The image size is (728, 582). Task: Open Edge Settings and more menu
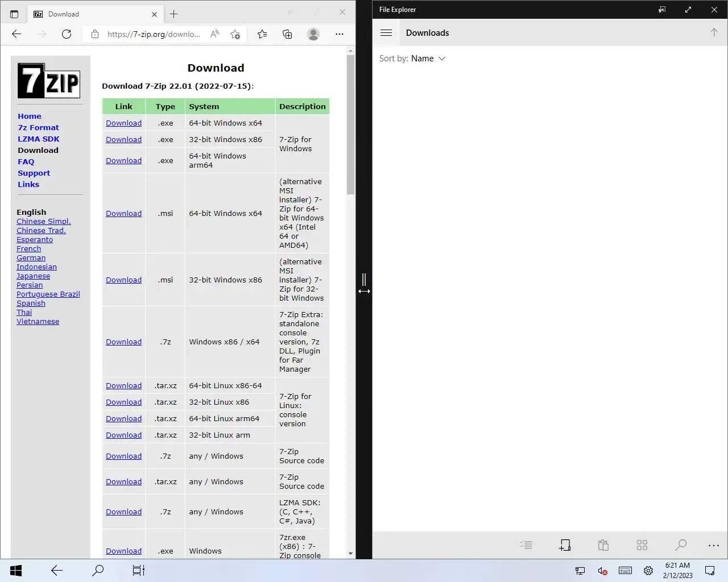tap(340, 34)
